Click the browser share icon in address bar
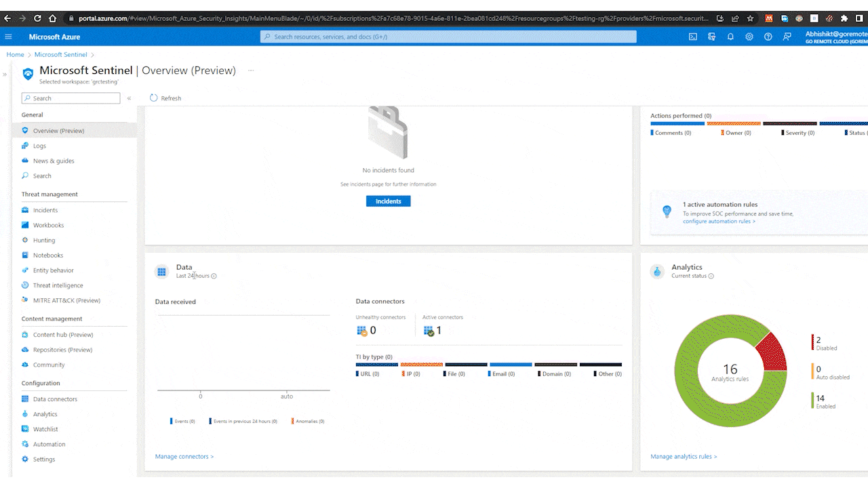This screenshot has height=488, width=868. point(734,18)
